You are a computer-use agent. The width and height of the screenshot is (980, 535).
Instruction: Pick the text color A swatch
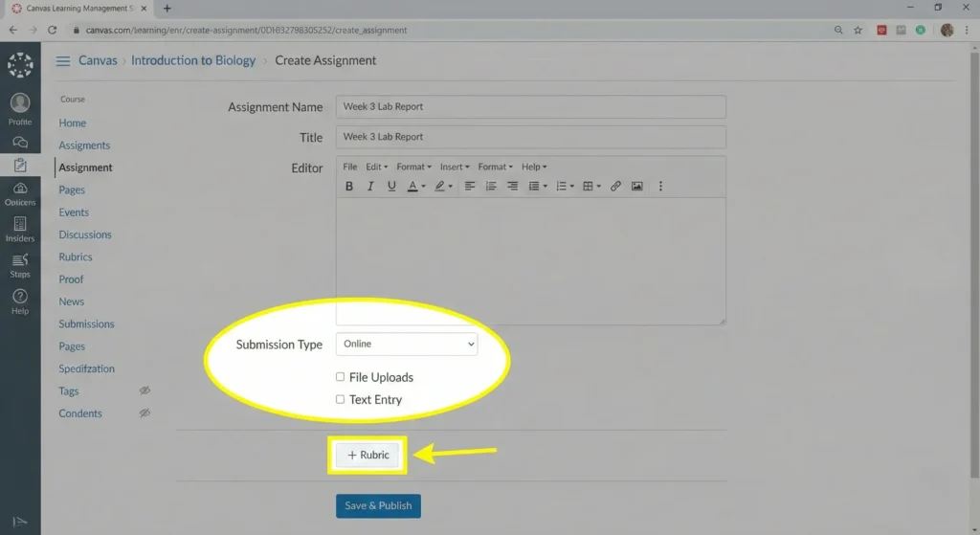(x=412, y=187)
